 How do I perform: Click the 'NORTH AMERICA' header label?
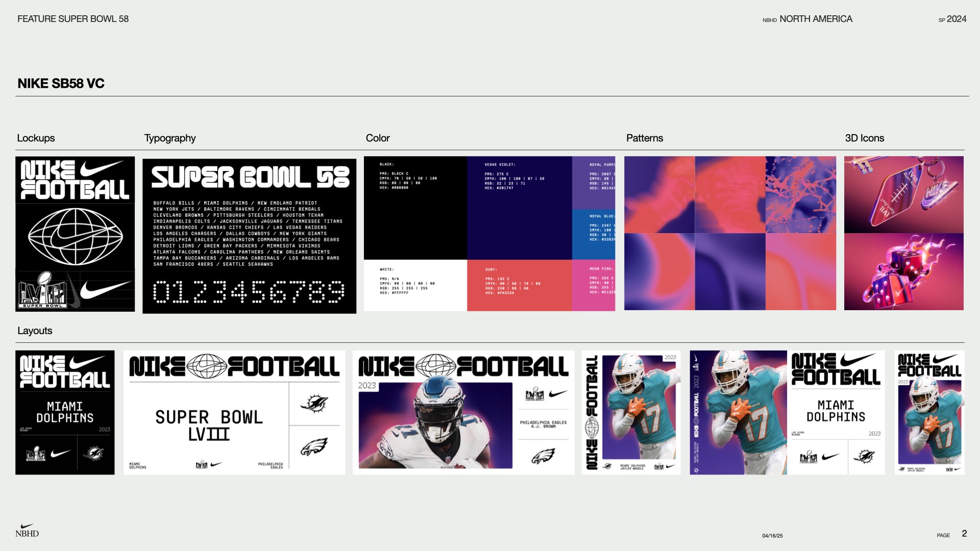(x=816, y=19)
